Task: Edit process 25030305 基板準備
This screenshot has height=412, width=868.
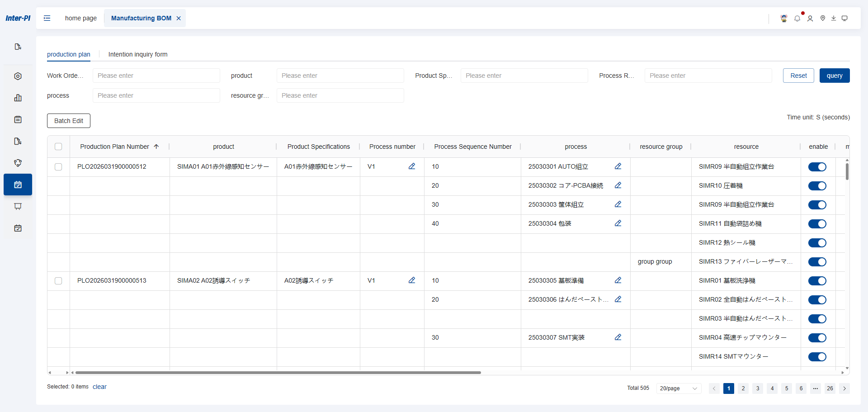Action: coord(618,280)
